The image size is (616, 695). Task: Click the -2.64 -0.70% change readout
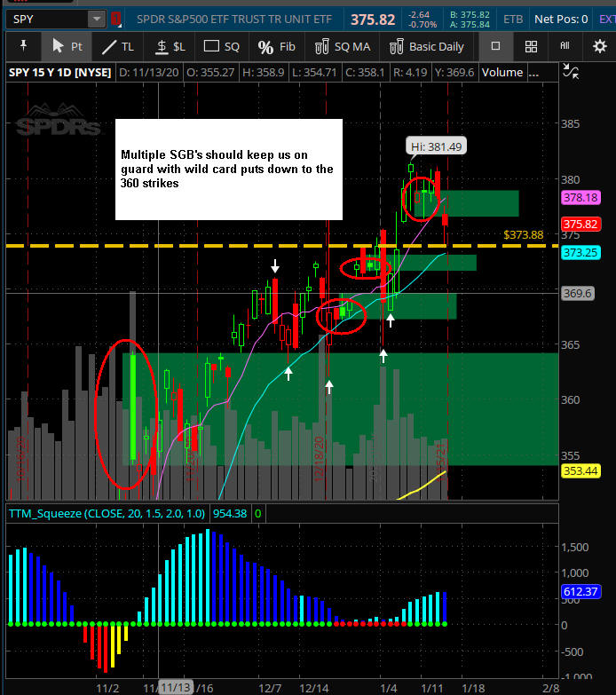[x=423, y=20]
